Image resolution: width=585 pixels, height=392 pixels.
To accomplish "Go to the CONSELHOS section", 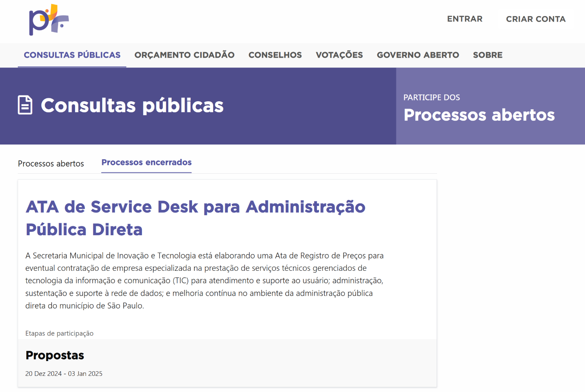I will pyautogui.click(x=275, y=55).
